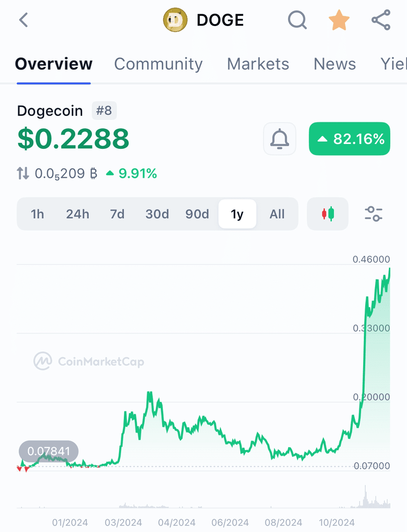Tap the $0.2288 price value
This screenshot has width=407, height=532.
(x=73, y=139)
